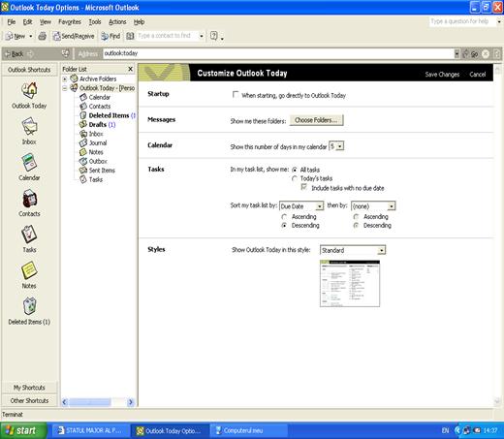The height and width of the screenshot is (439, 504).
Task: Open the contact search box dropdown arrow
Action: (202, 36)
